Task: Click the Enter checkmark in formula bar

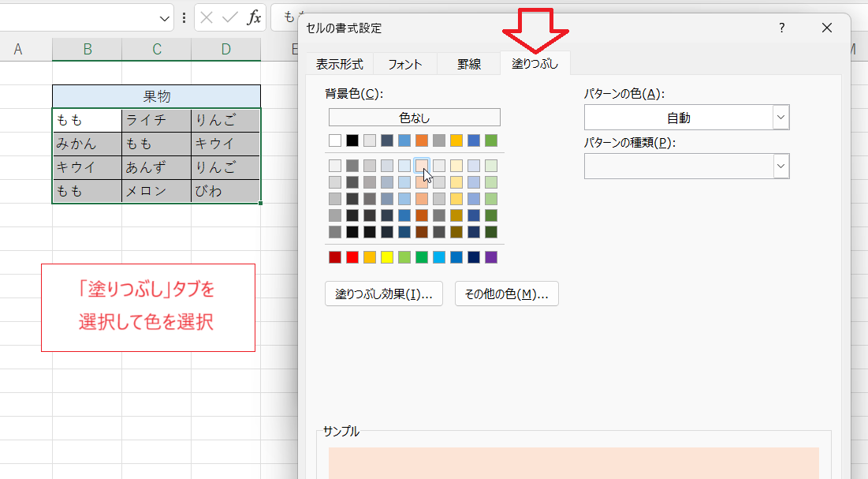Action: point(229,17)
